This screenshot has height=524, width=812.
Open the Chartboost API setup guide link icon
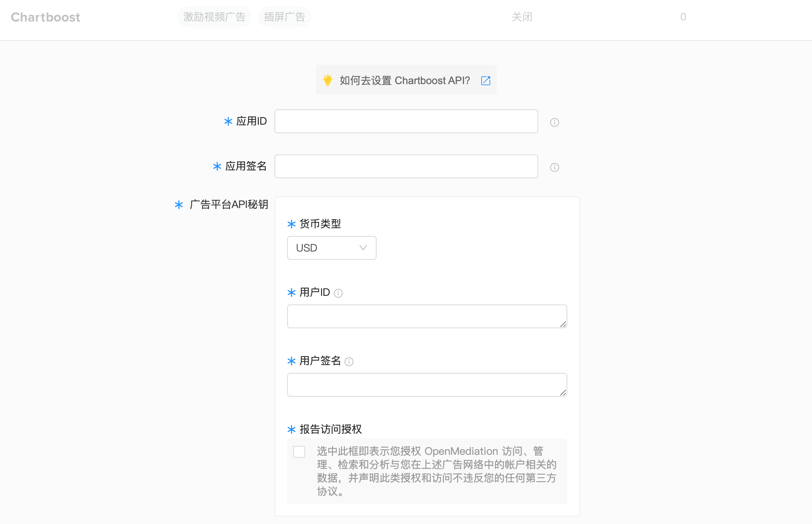pyautogui.click(x=486, y=80)
